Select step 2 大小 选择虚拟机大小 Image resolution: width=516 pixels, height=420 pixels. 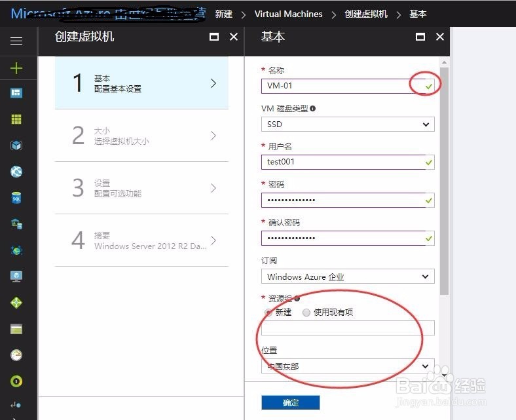141,136
